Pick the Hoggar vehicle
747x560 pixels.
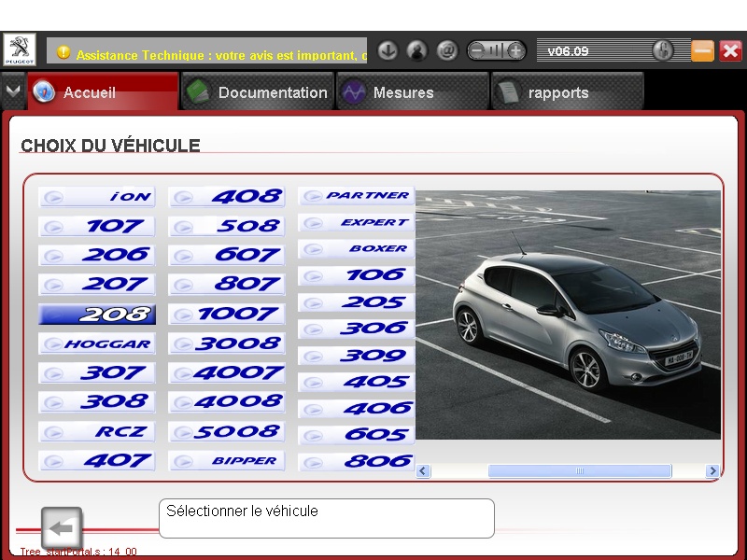[97, 343]
